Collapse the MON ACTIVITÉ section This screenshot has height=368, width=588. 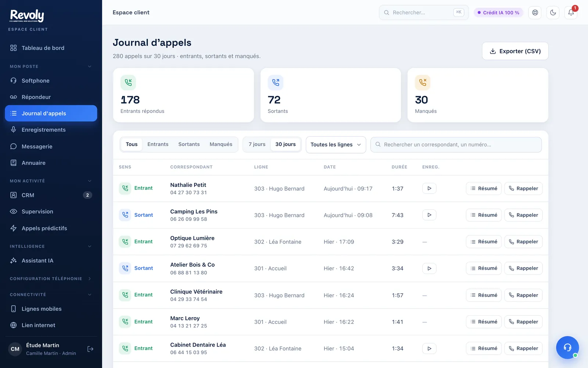pos(51,181)
